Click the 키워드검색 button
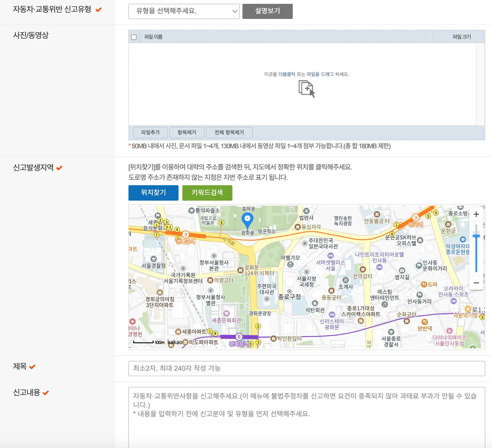The image size is (492, 448). click(208, 193)
